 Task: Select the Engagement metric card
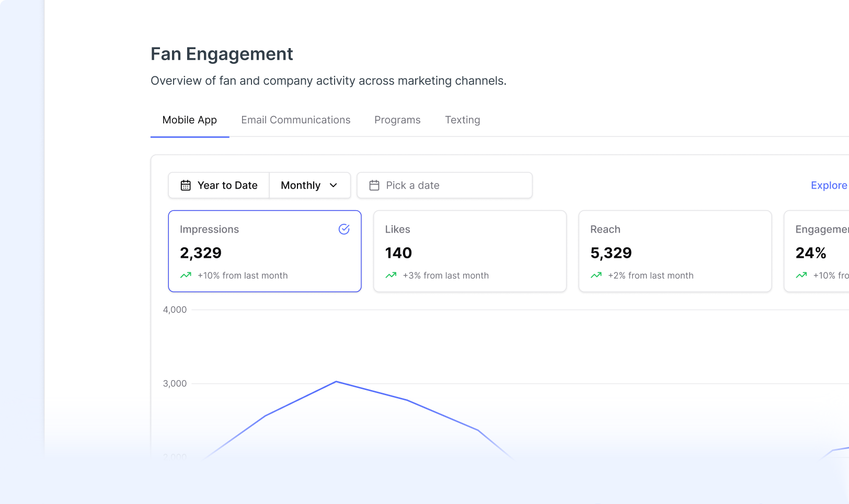pyautogui.click(x=817, y=251)
